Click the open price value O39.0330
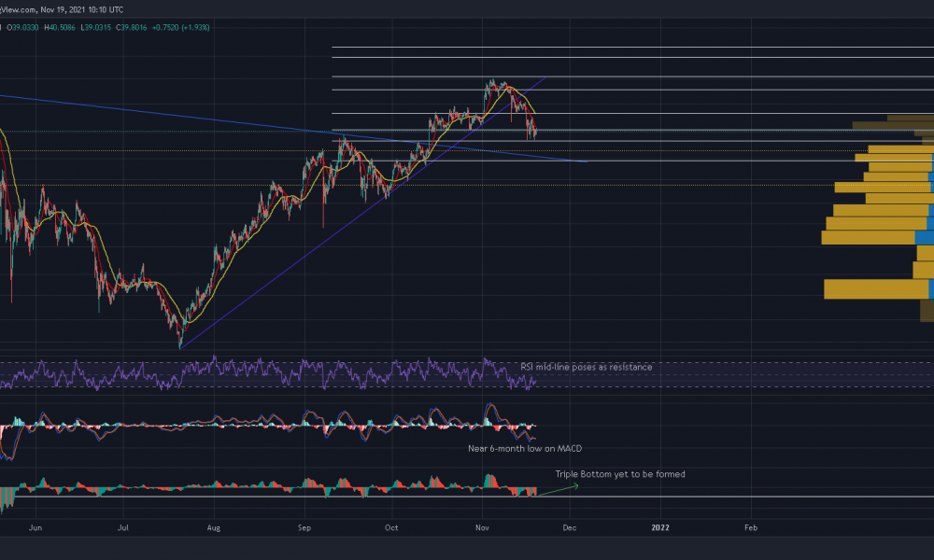The height and width of the screenshot is (560, 934). coord(22,27)
